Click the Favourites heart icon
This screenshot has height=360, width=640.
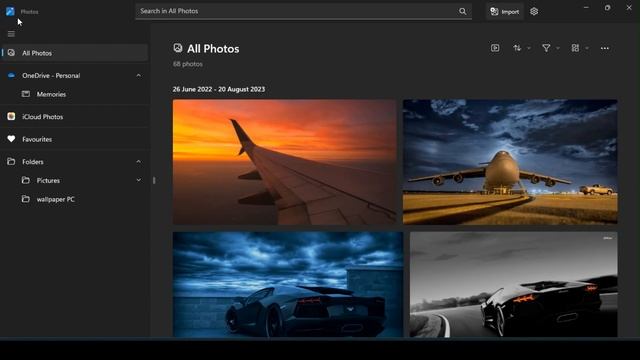[x=11, y=139]
